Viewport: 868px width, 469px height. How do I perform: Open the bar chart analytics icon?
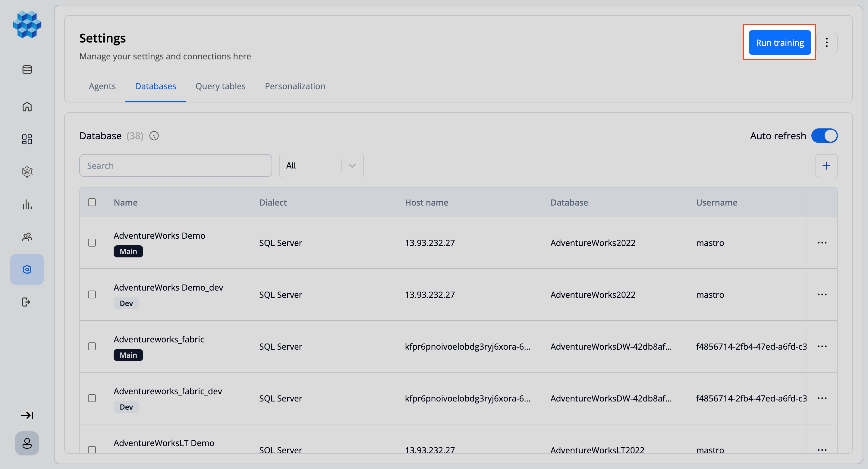27,205
